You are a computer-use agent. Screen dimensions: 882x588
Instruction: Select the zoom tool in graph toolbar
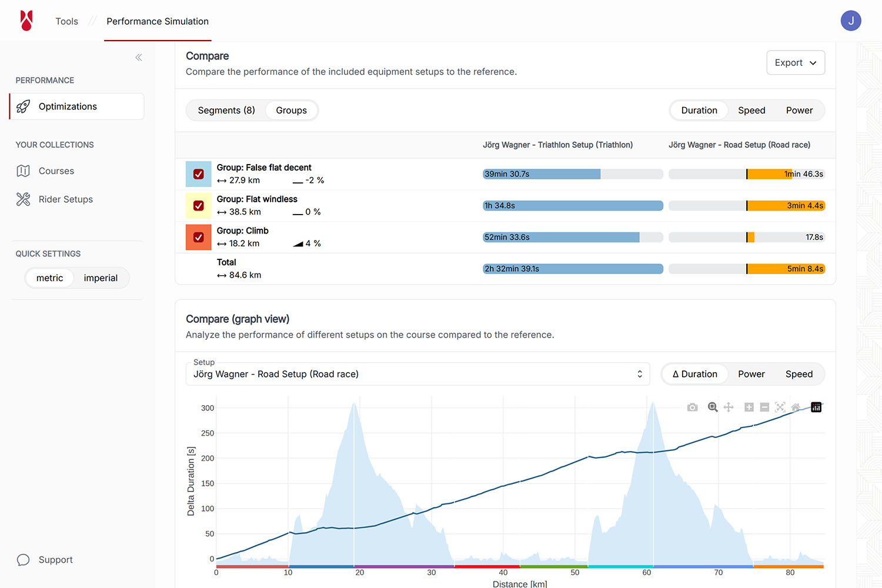713,407
